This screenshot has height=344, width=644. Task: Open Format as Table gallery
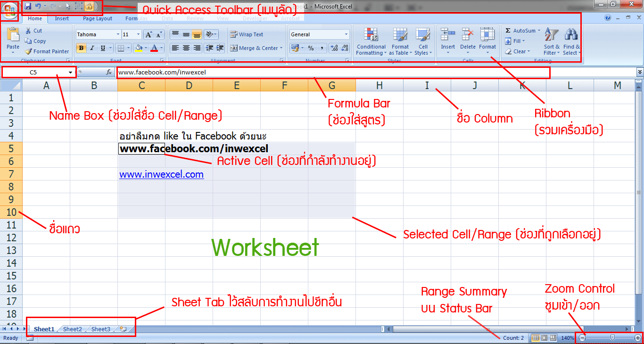click(x=400, y=41)
